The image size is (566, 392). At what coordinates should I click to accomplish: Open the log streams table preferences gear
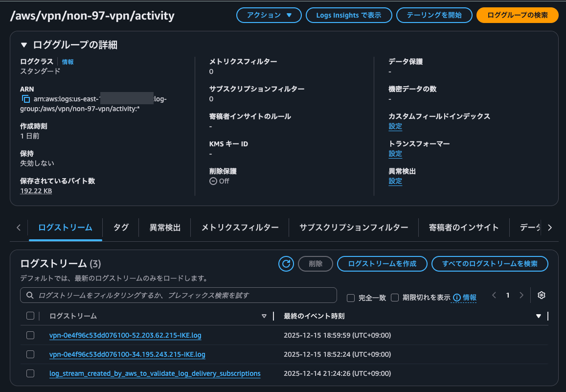click(541, 295)
